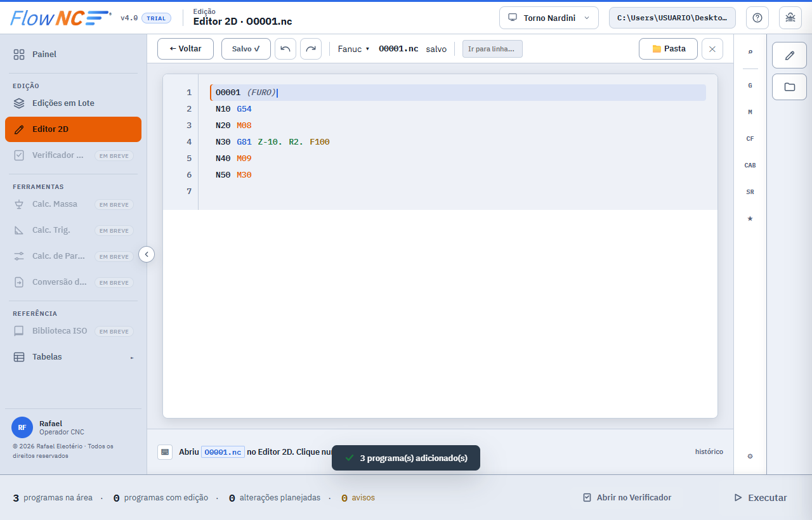Open the CAB side panel
Screen dimensions: 812x520
click(x=750, y=165)
